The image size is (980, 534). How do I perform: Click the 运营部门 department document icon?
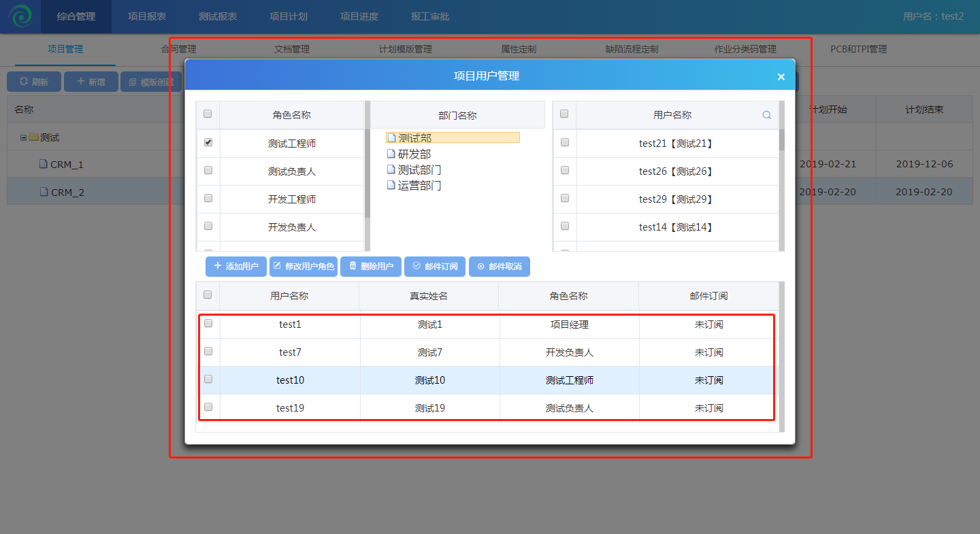(x=391, y=185)
